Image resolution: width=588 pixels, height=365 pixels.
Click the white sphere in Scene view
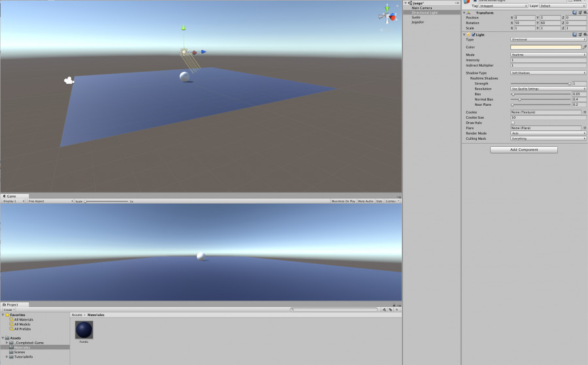pos(184,76)
